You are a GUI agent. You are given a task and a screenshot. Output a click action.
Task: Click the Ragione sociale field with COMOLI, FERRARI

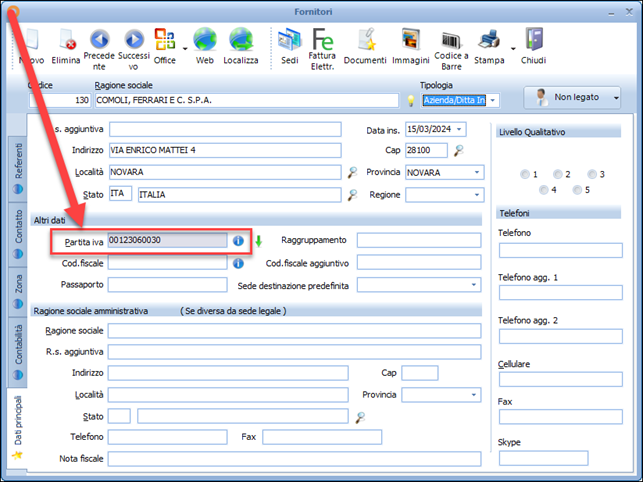click(247, 101)
